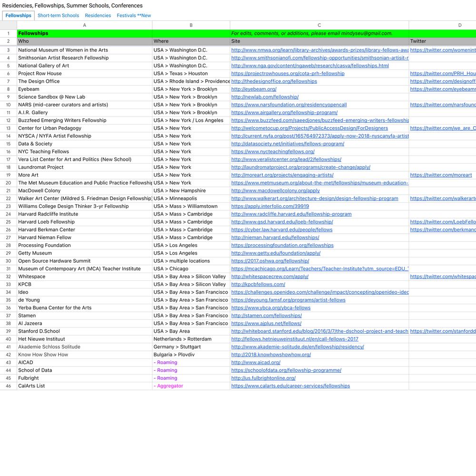Screen dimensions: 476x476
Task: Open the macdowellcolony.org apply link
Action: tap(276, 191)
